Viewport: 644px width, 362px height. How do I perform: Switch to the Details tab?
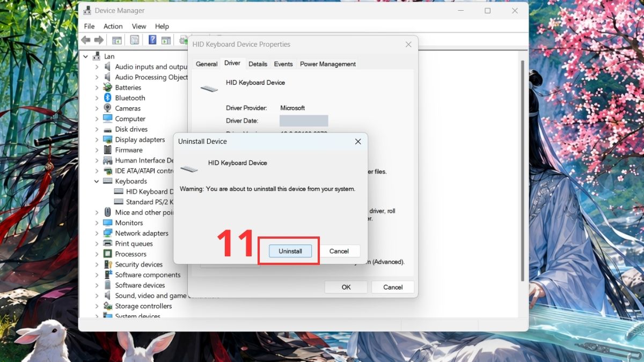[x=258, y=64]
